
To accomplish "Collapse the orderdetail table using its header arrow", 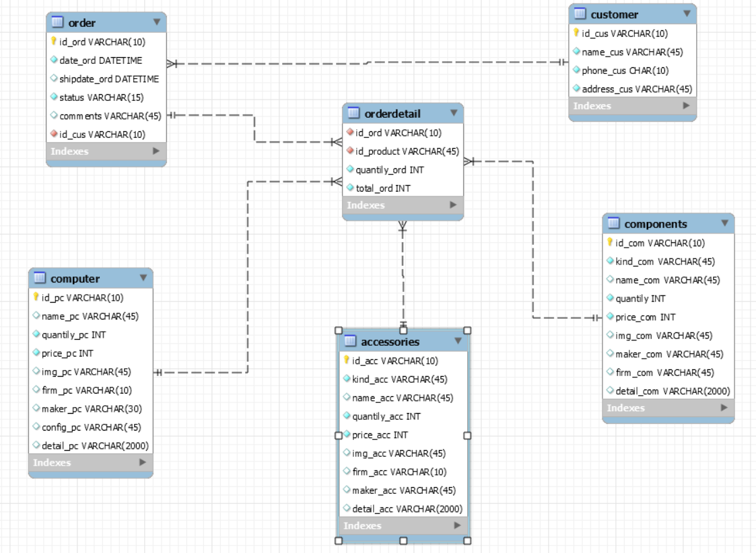I will point(453,113).
